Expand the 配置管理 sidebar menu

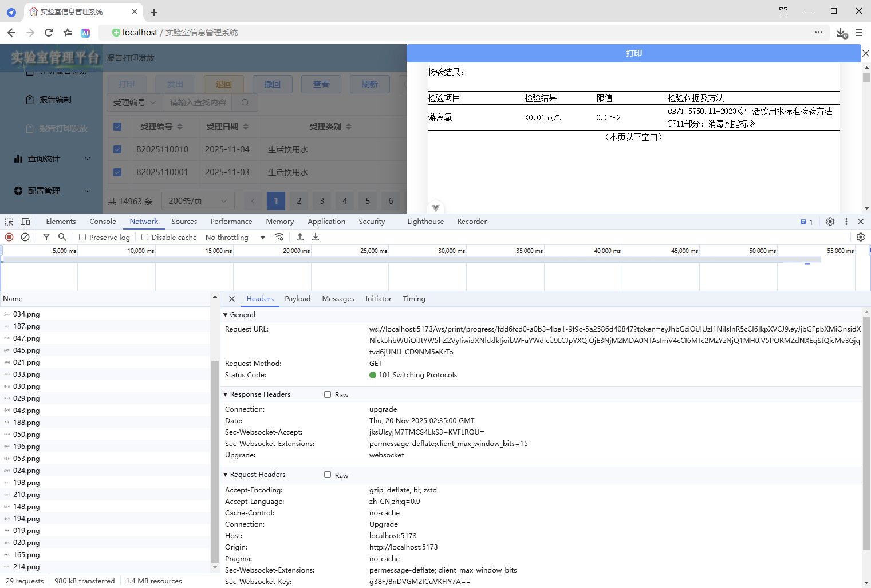tap(52, 191)
